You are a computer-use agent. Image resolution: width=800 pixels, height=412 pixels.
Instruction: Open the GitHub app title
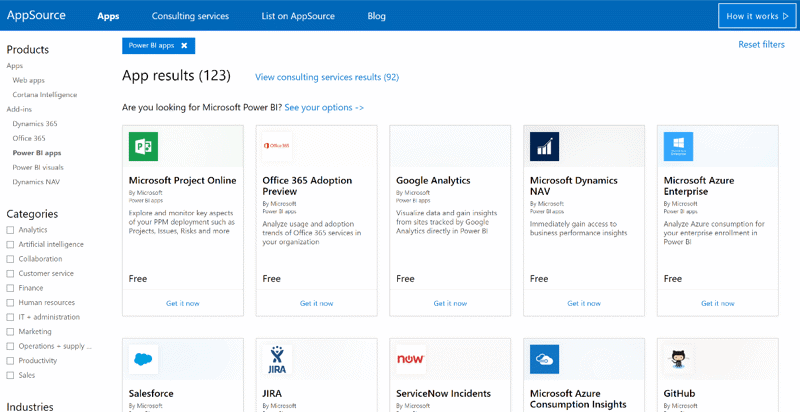point(679,394)
